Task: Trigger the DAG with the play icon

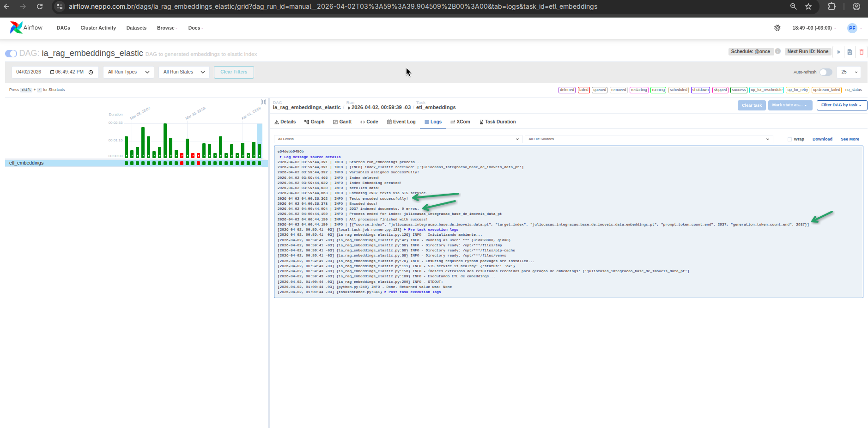Action: point(839,52)
